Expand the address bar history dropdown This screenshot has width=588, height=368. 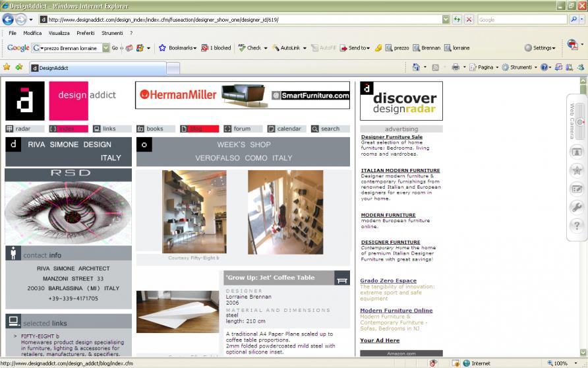(446, 20)
